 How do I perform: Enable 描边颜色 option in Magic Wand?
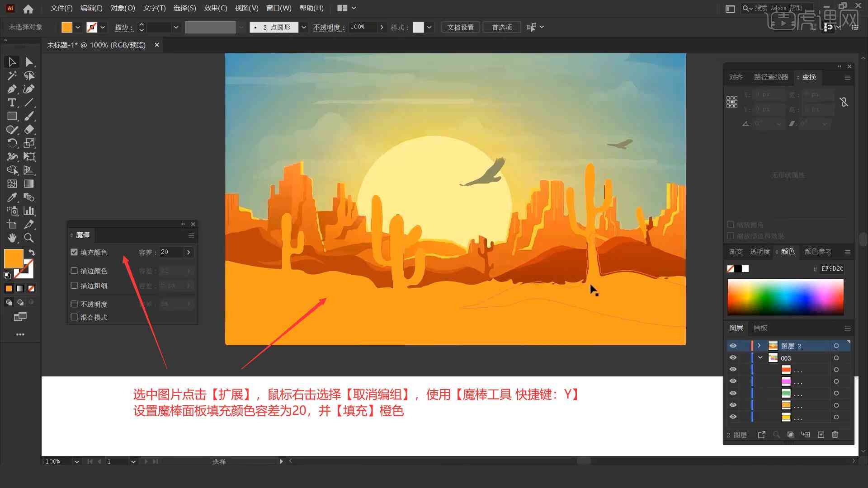point(74,271)
